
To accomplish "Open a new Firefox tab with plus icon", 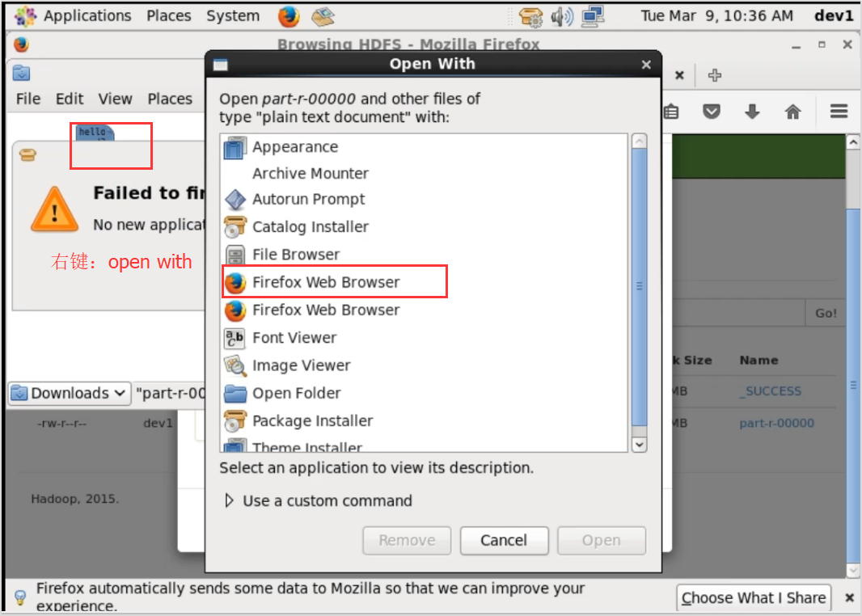I will coord(714,75).
